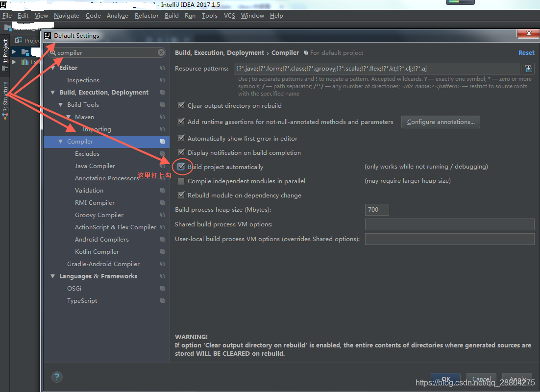Click the project-level icon beside Groovy Compiler
540x392 pixels.
click(162, 215)
